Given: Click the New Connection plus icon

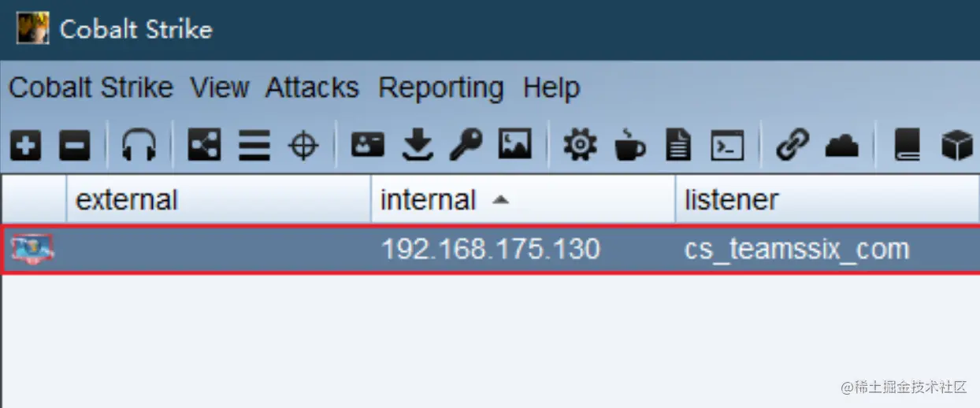Looking at the screenshot, I should point(25,146).
